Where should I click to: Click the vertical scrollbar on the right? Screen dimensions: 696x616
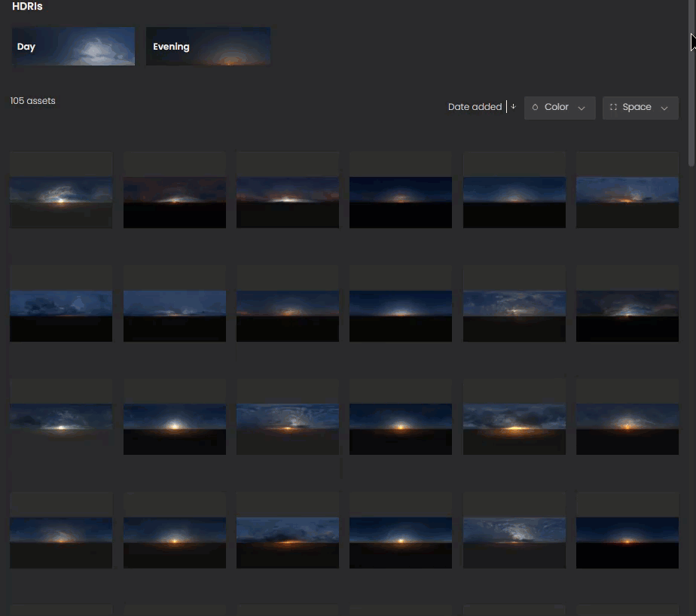(x=691, y=98)
